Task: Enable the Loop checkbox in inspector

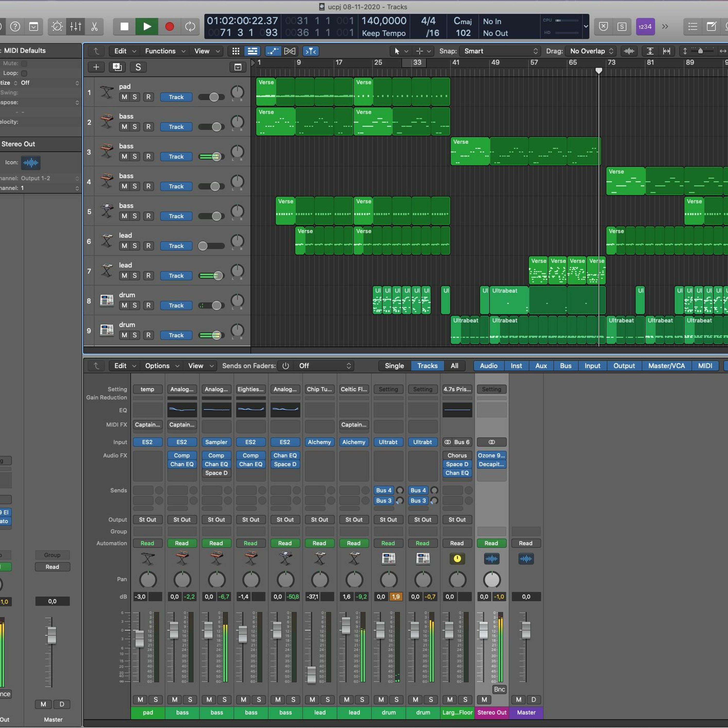Action: pos(24,73)
